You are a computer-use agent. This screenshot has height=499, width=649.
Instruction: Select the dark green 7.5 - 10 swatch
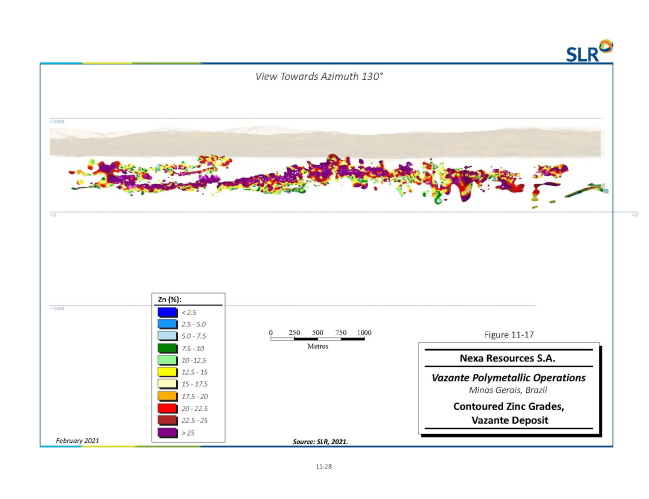pyautogui.click(x=165, y=348)
